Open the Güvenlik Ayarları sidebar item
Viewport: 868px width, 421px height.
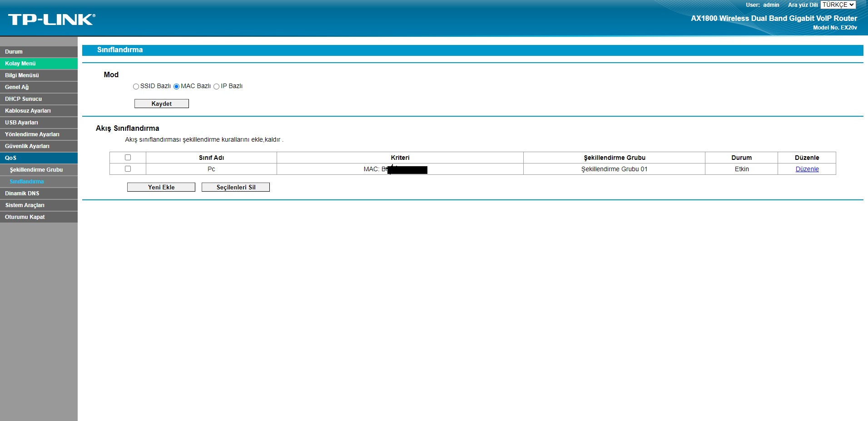39,146
